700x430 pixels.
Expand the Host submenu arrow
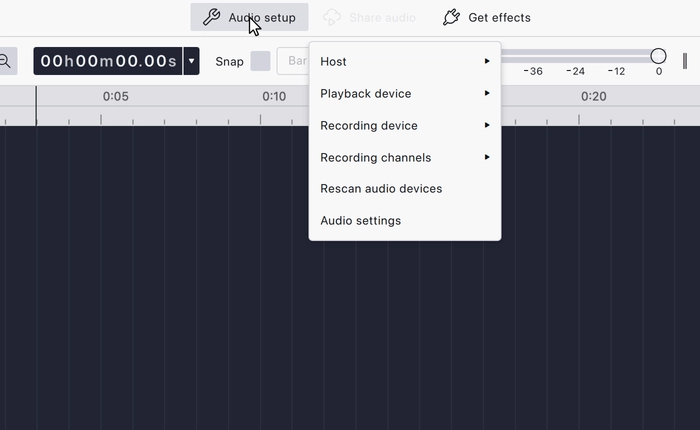(x=487, y=61)
